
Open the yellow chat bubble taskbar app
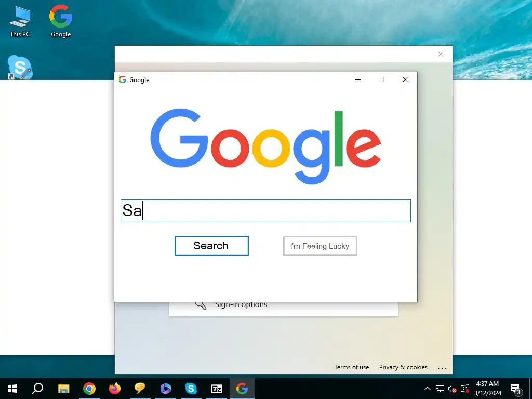tap(140, 388)
